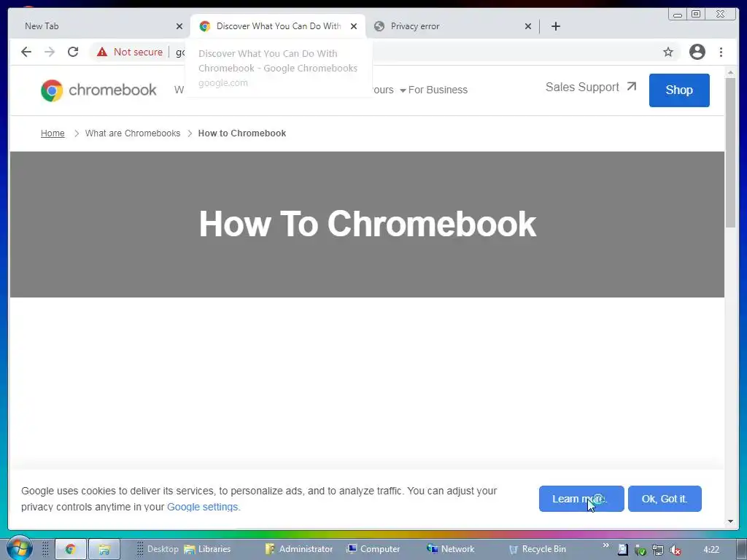Click the green shield tray icon
This screenshot has width=747, height=560.
point(640,550)
